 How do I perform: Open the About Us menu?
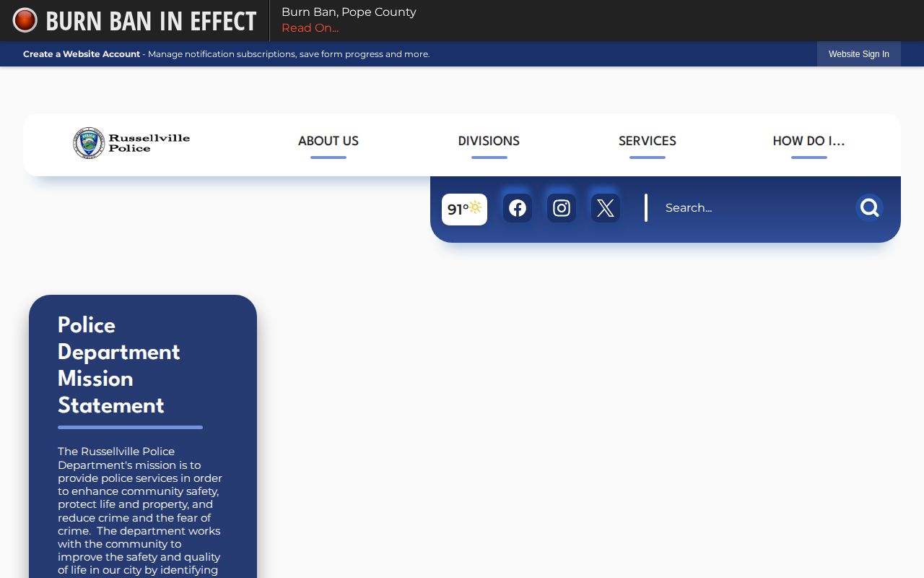(x=328, y=142)
